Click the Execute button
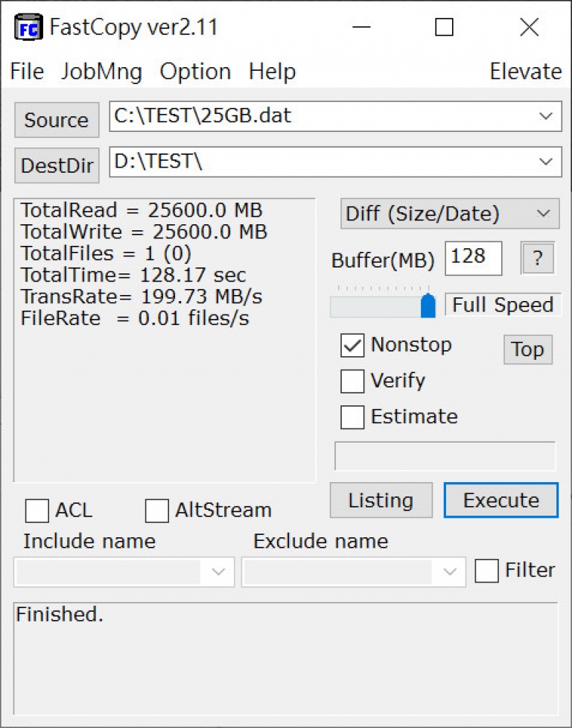Image resolution: width=572 pixels, height=728 pixels. [501, 500]
